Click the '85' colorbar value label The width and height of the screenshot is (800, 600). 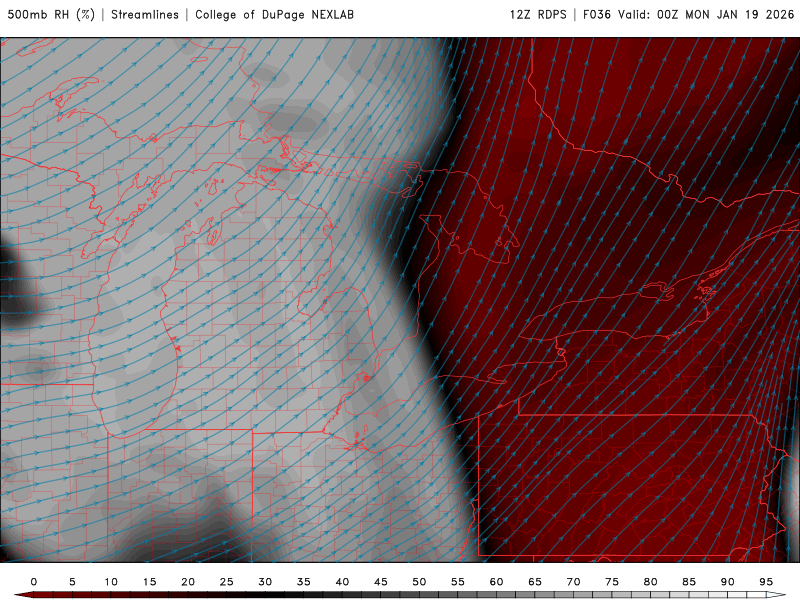coord(689,582)
